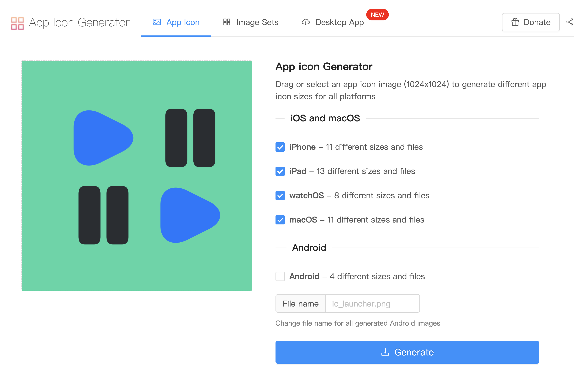The width and height of the screenshot is (588, 383).
Task: Click the cloud download icon for Desktop App
Action: [306, 22]
